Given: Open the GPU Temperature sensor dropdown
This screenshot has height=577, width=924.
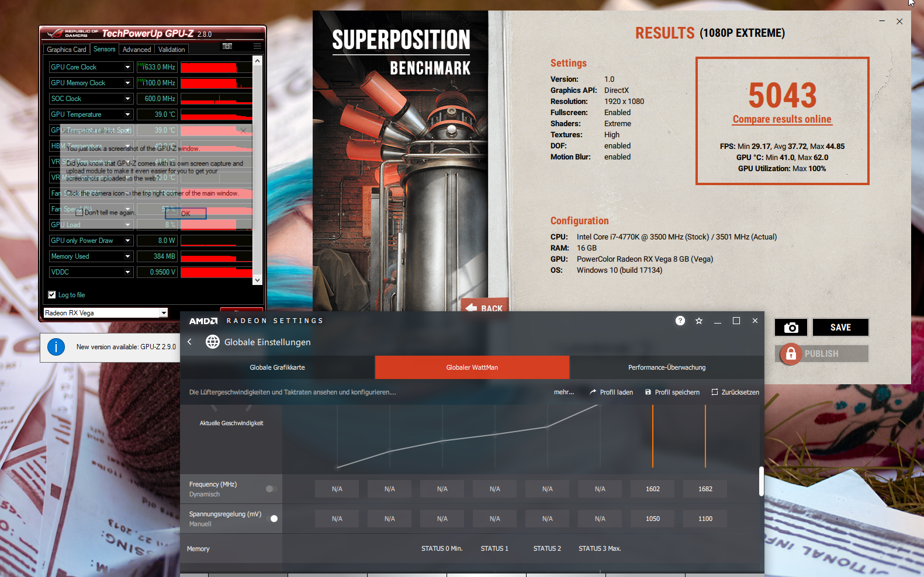Looking at the screenshot, I should [x=127, y=114].
